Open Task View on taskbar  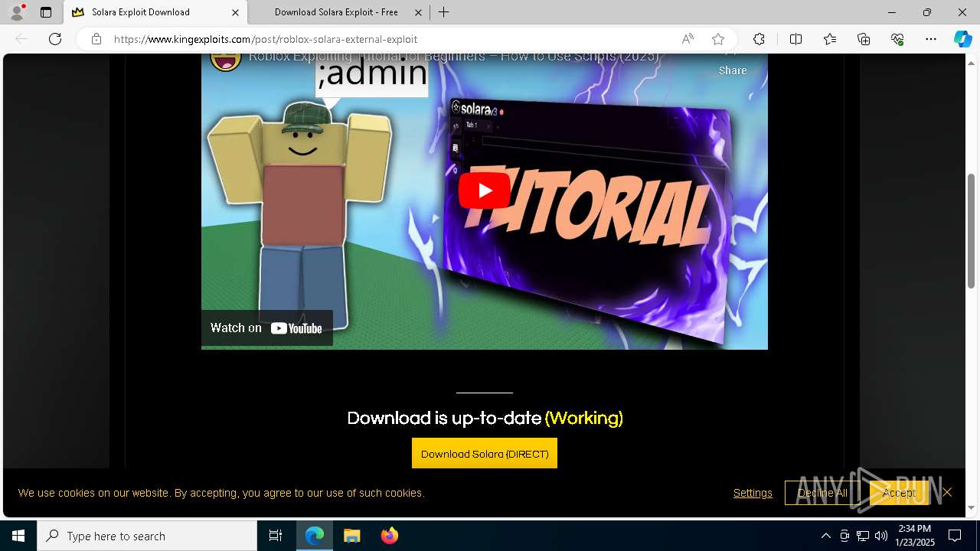pos(276,536)
